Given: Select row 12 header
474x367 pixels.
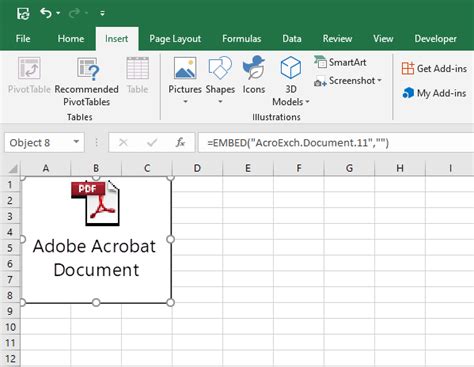Looking at the screenshot, I should pyautogui.click(x=10, y=358).
